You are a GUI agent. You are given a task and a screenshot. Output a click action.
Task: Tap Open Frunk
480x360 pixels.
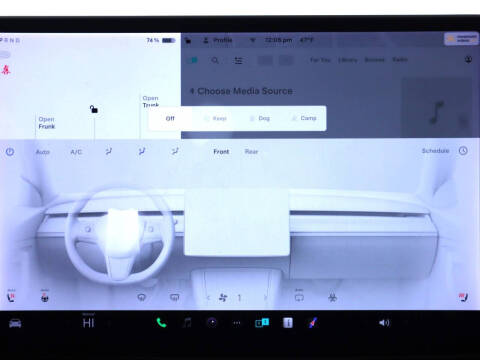(47, 123)
